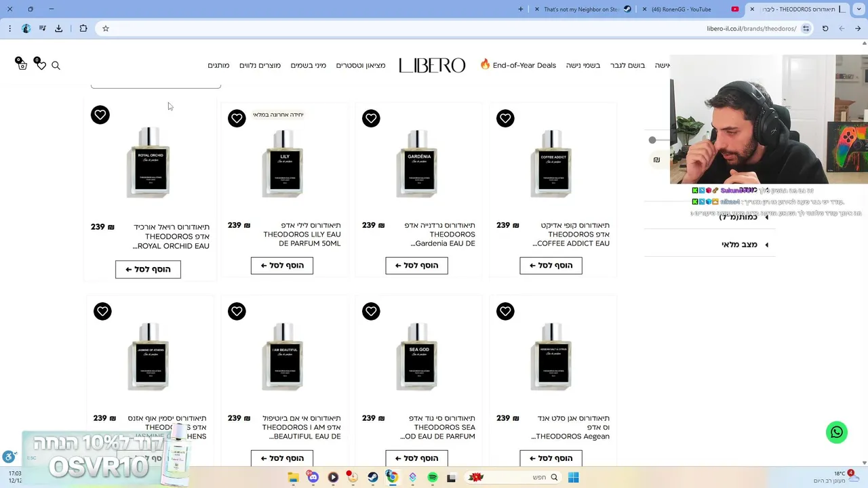Add Aegean perfume to cart
This screenshot has height=488, width=868.
551,458
